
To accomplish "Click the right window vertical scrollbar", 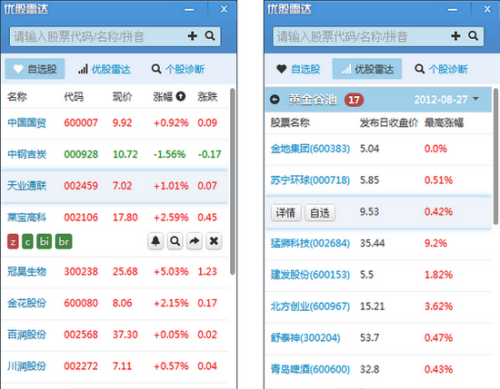I will [496, 156].
